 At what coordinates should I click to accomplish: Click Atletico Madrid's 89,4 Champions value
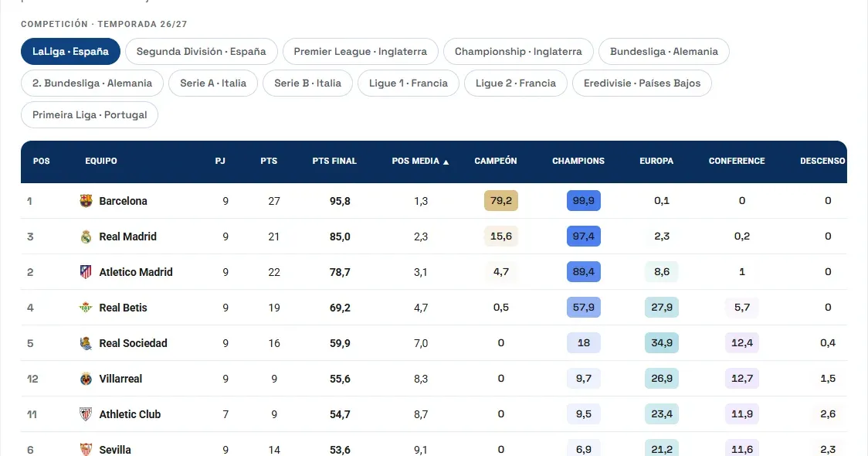584,271
